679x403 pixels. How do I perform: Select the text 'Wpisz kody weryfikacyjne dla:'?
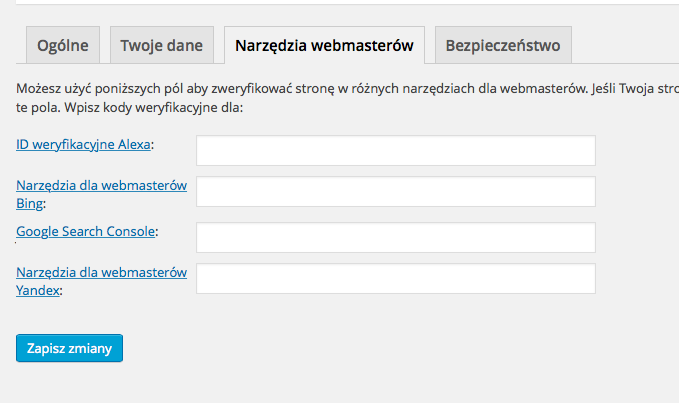154,107
